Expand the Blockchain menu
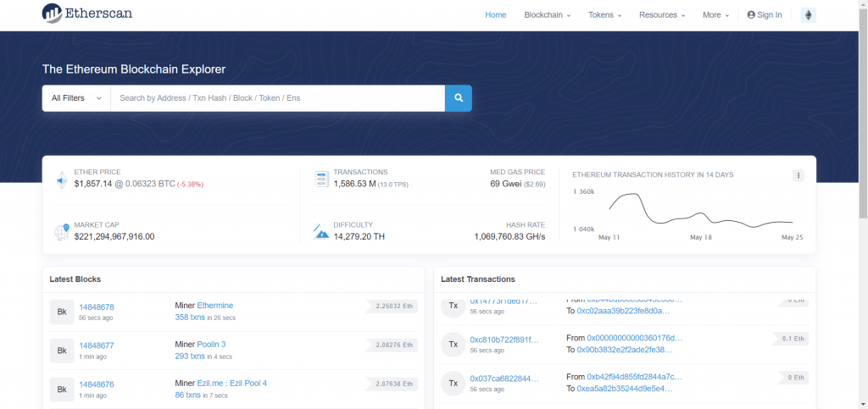The width and height of the screenshot is (868, 409). click(x=547, y=15)
